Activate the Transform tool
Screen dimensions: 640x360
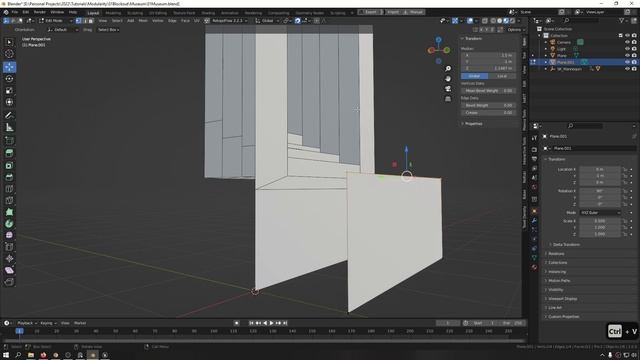9,102
